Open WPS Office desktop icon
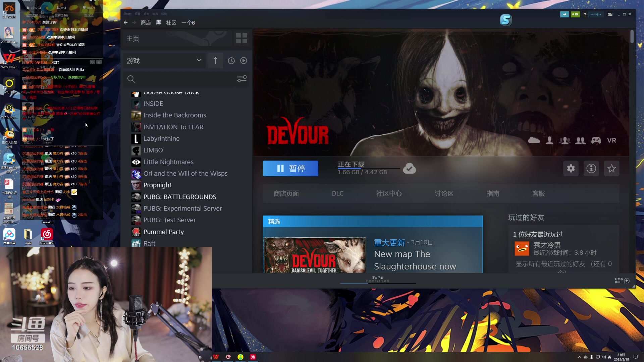Image resolution: width=644 pixels, height=362 pixels. click(x=9, y=61)
